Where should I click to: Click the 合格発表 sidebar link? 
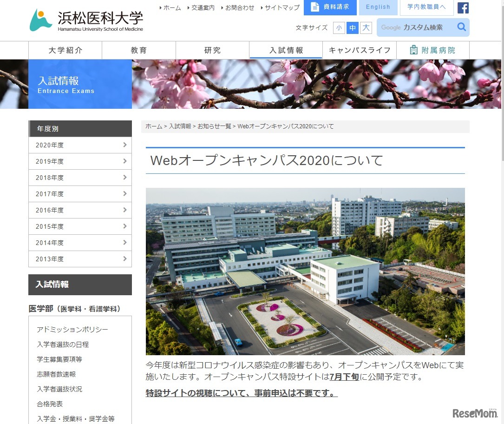(50, 404)
